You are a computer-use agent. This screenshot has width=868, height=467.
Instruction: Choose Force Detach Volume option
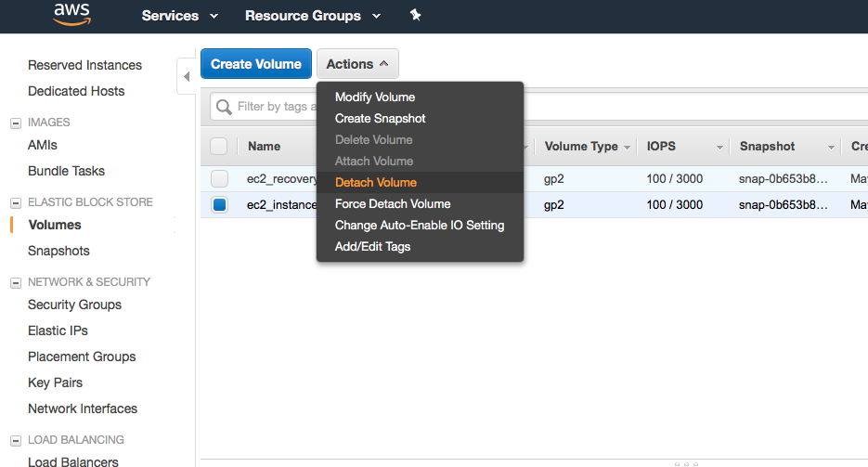coord(393,203)
